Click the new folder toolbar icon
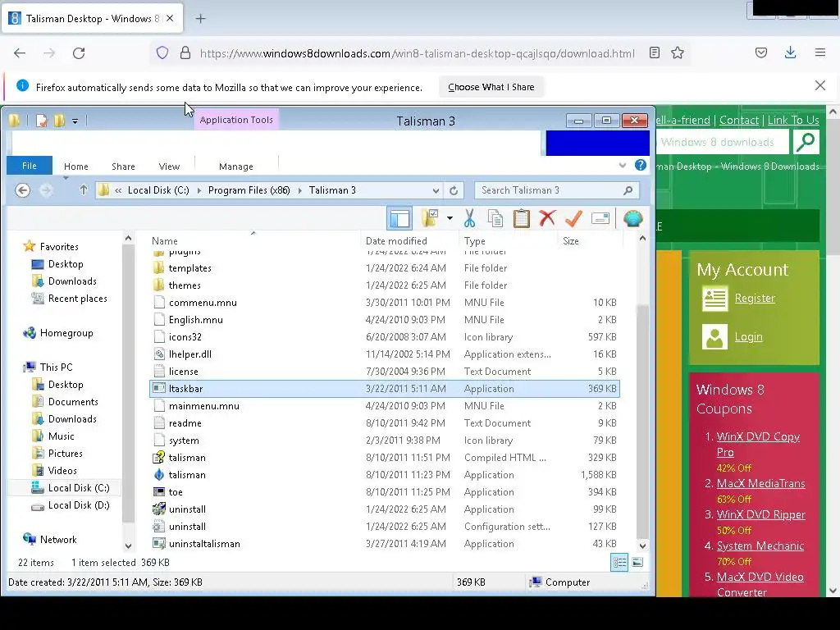 tap(430, 218)
